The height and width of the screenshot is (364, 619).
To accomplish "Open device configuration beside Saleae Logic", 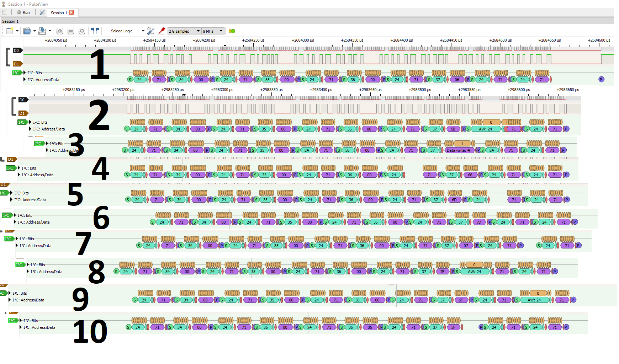I will [x=151, y=31].
